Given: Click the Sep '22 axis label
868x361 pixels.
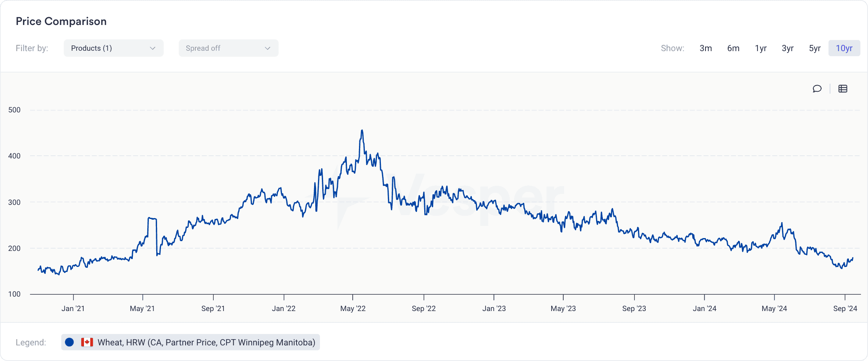Looking at the screenshot, I should point(423,308).
